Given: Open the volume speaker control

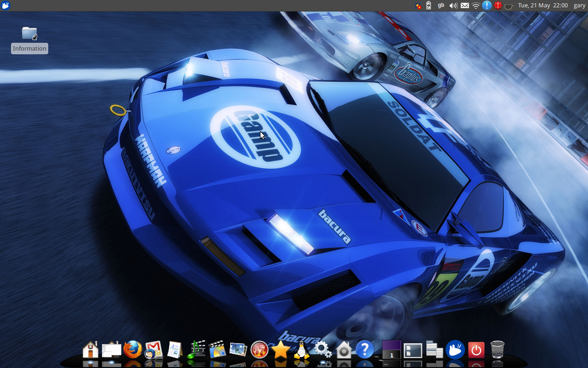Looking at the screenshot, I should coord(453,6).
